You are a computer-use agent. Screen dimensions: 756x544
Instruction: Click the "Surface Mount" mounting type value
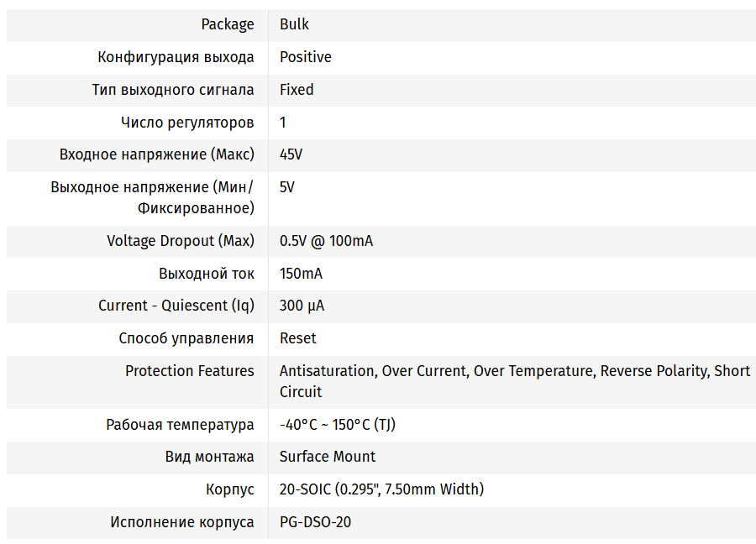coord(327,457)
